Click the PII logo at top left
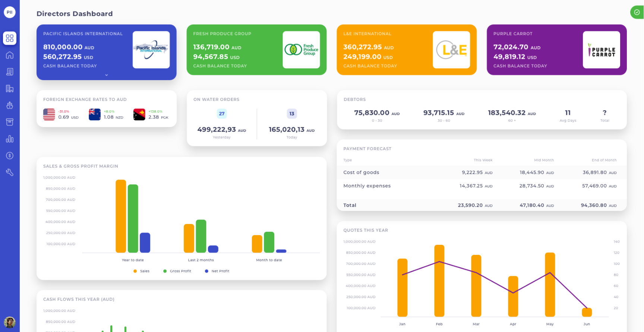Image resolution: width=644 pixels, height=332 pixels. point(10,12)
